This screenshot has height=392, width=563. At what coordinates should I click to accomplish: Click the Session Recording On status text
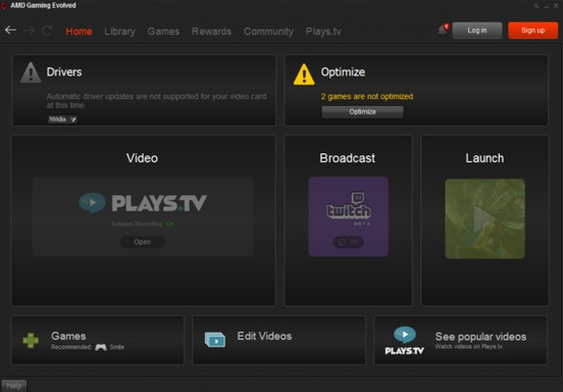[143, 224]
